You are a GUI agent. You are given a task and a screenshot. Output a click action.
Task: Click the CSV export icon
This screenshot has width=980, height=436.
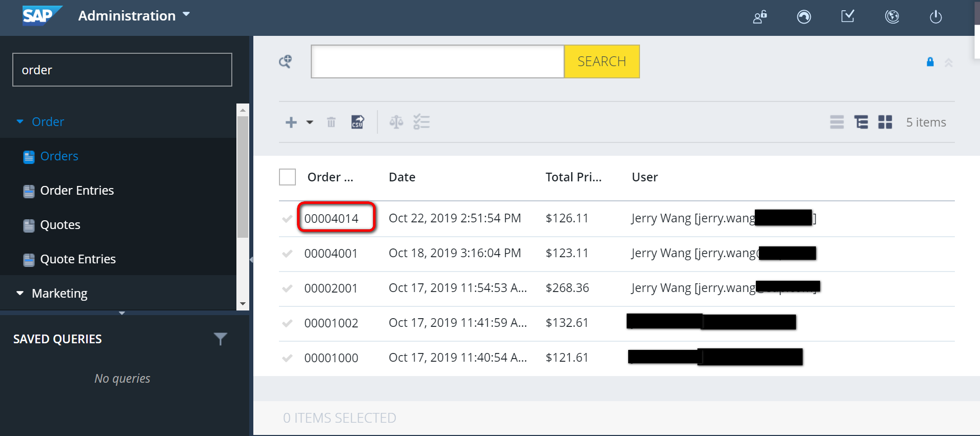pyautogui.click(x=357, y=122)
